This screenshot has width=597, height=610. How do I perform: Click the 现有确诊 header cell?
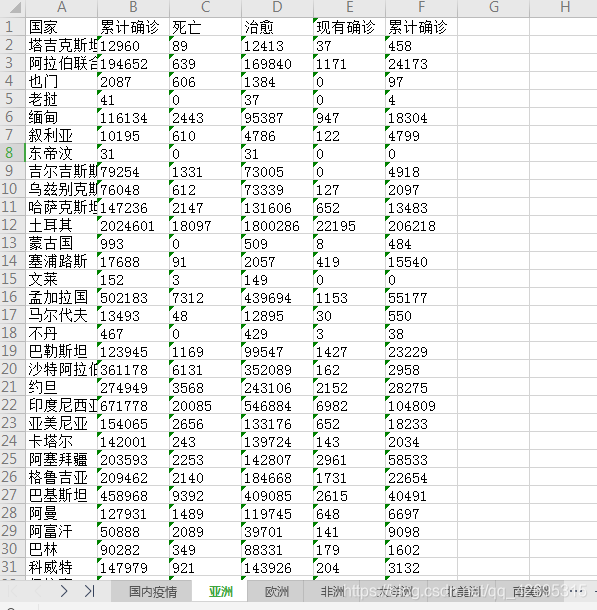click(349, 27)
